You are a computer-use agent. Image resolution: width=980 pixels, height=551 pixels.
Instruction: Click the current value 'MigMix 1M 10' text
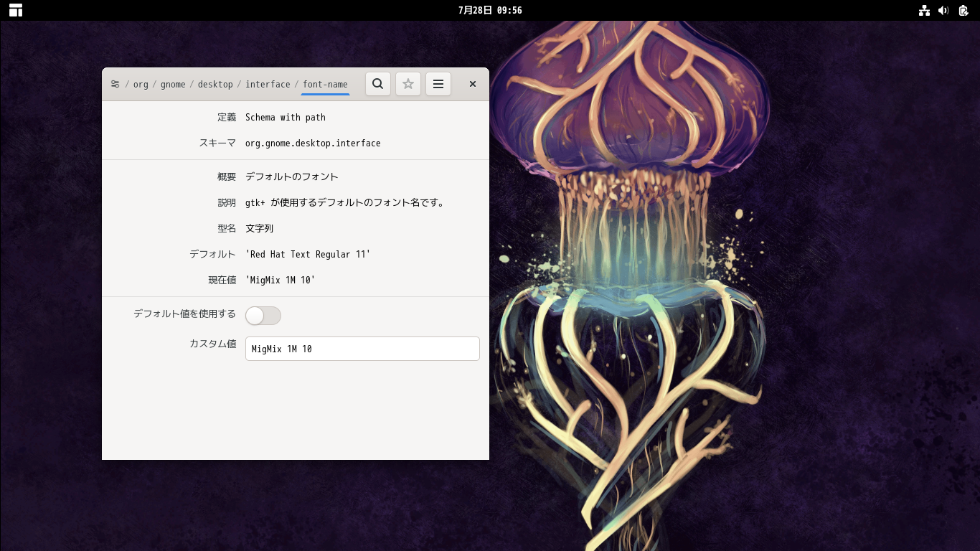280,280
